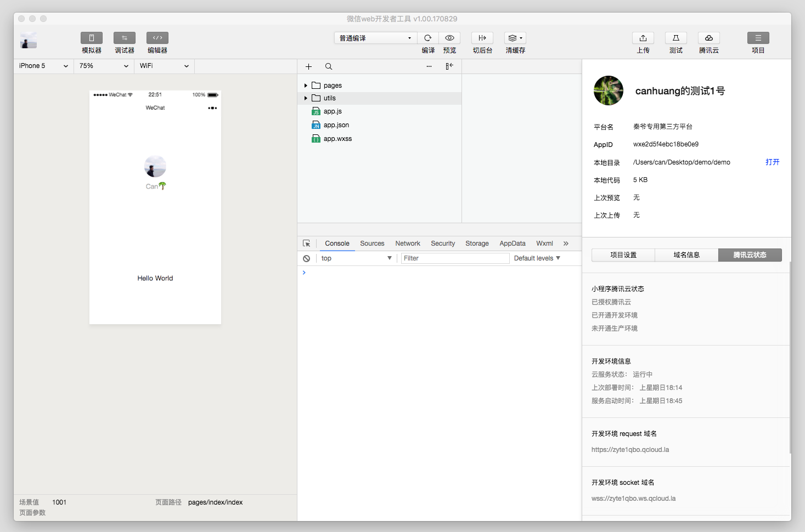This screenshot has height=532, width=805.
Task: Open the clear cache (清缓存) menu
Action: [515, 38]
